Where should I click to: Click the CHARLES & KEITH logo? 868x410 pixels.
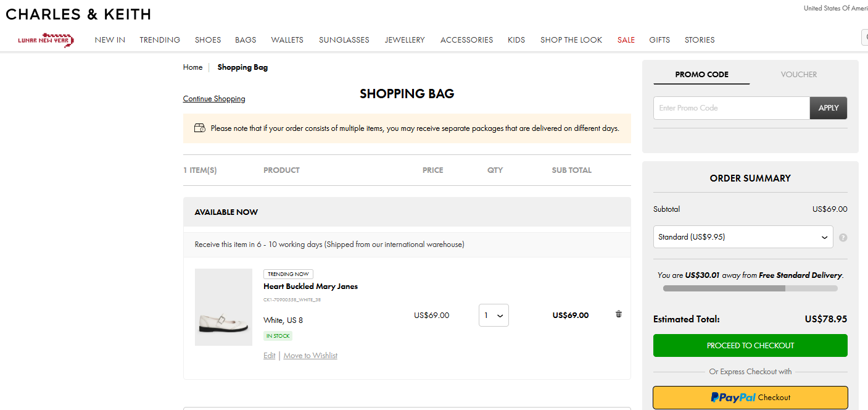coord(78,14)
